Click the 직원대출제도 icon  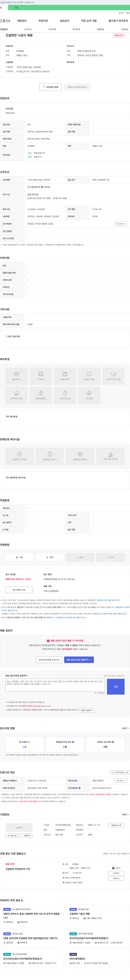41,395
